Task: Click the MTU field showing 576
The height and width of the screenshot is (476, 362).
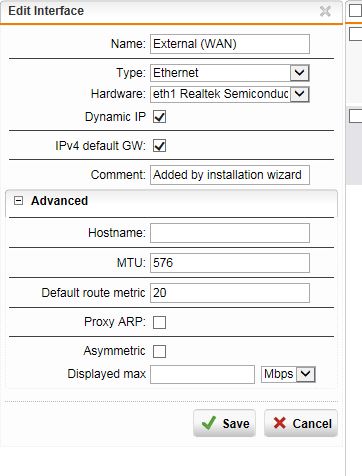Action: click(x=230, y=263)
